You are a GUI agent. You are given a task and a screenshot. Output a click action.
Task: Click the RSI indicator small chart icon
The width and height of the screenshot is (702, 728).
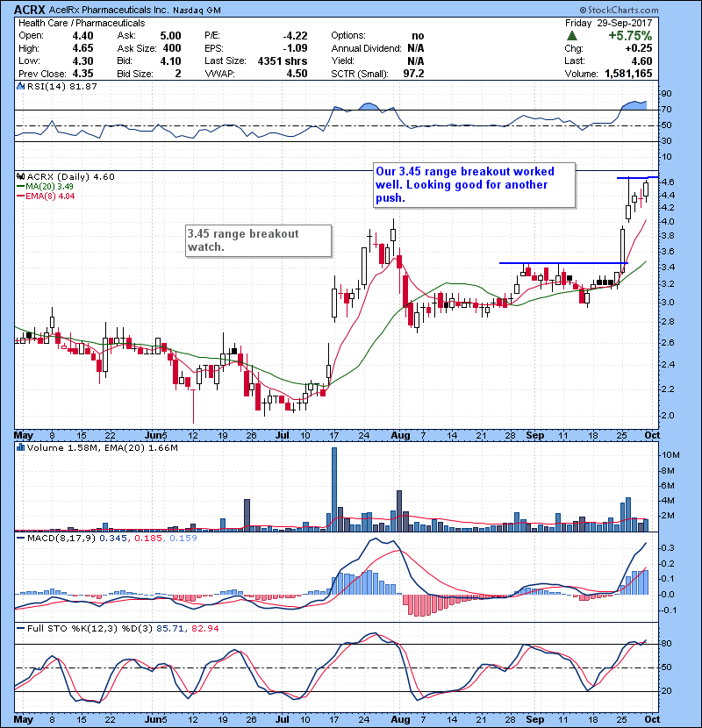click(20, 86)
